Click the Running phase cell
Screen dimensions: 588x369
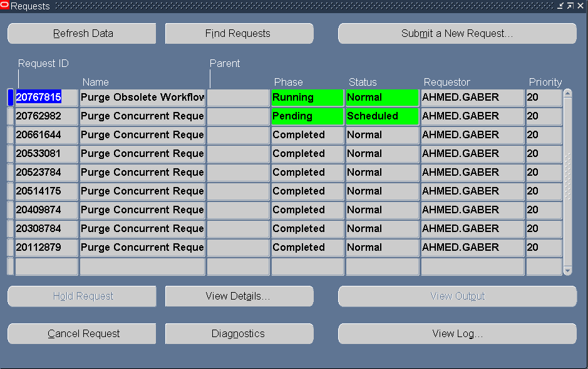(307, 97)
